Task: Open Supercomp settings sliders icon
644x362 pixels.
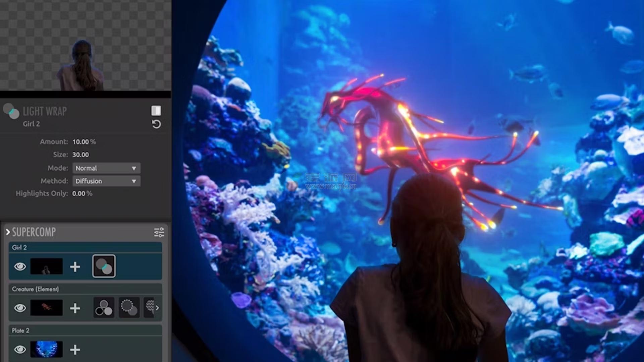Action: pos(159,232)
